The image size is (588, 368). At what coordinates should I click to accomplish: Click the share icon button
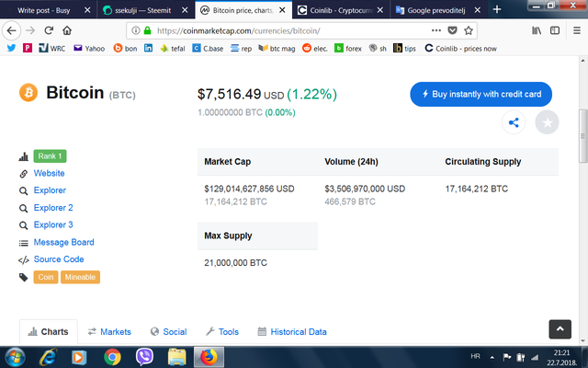(514, 122)
